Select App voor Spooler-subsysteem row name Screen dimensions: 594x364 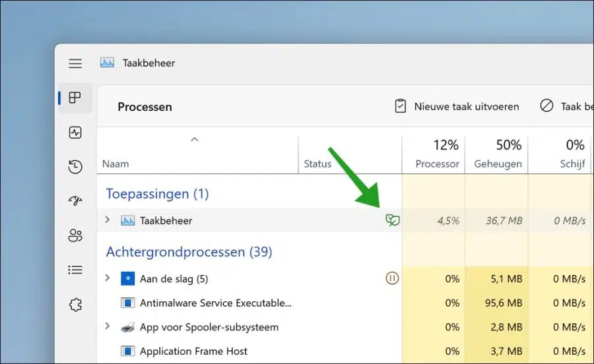209,327
